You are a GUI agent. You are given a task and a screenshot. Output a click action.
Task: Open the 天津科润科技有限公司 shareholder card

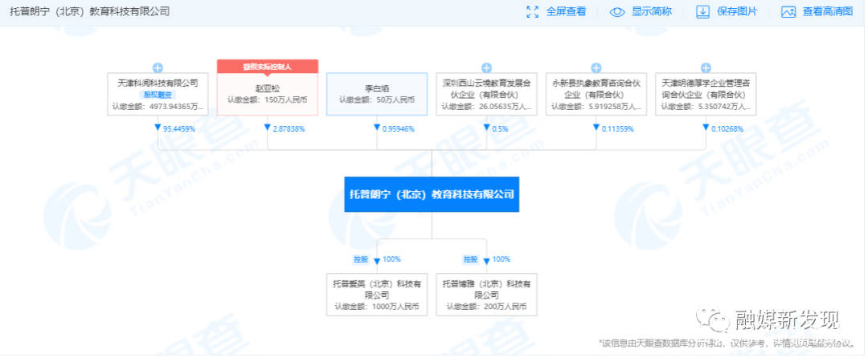pyautogui.click(x=158, y=94)
